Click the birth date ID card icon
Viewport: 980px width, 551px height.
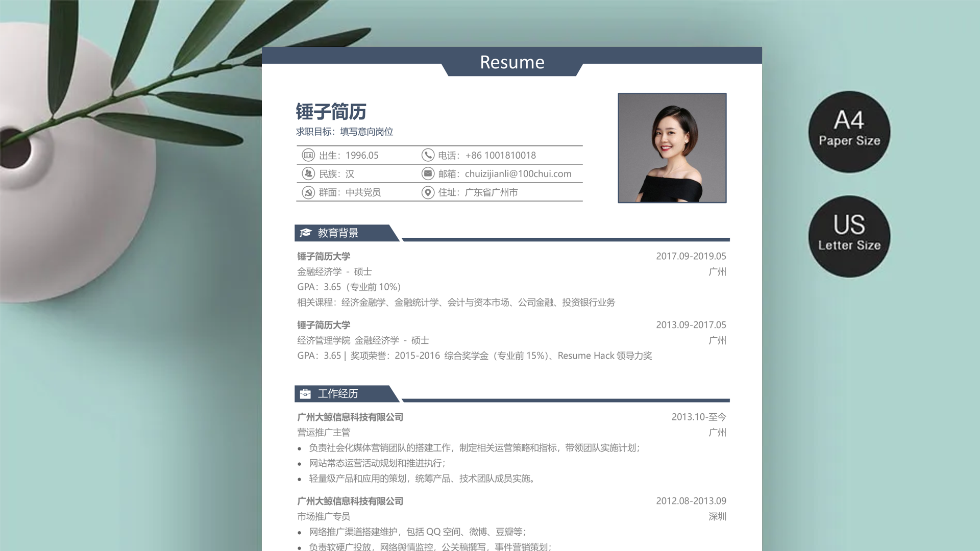[x=308, y=155]
